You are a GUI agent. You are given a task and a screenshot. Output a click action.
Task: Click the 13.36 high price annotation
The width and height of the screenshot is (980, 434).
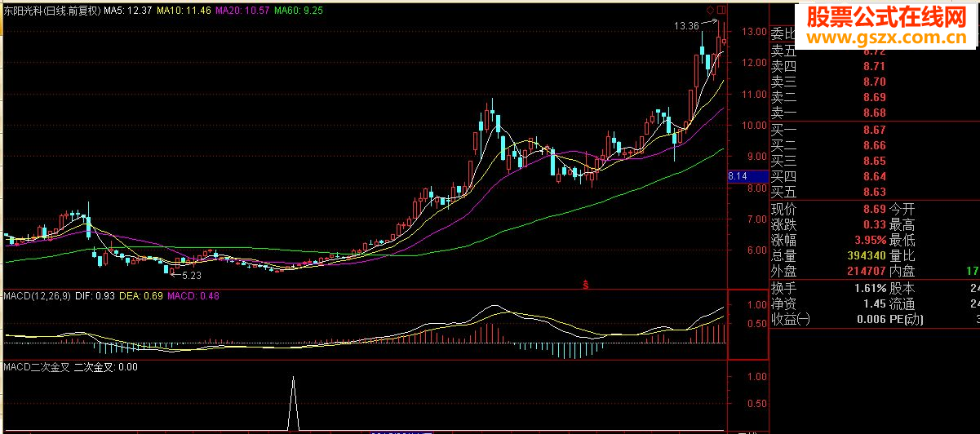tap(686, 26)
